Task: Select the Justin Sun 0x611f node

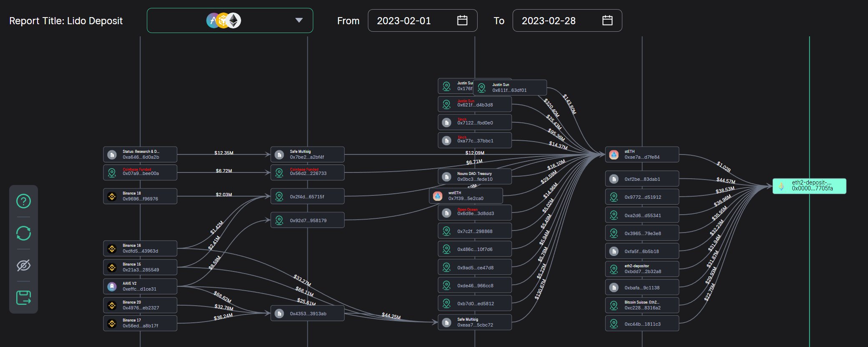Action: (x=510, y=88)
